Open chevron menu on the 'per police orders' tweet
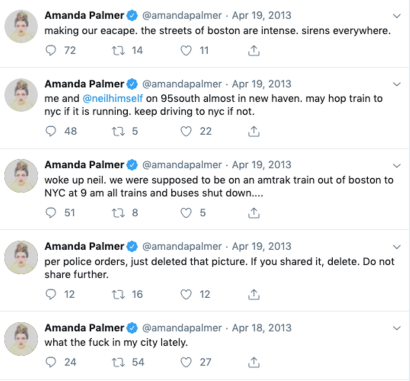Screen dimensions: 410x381 (x=397, y=247)
